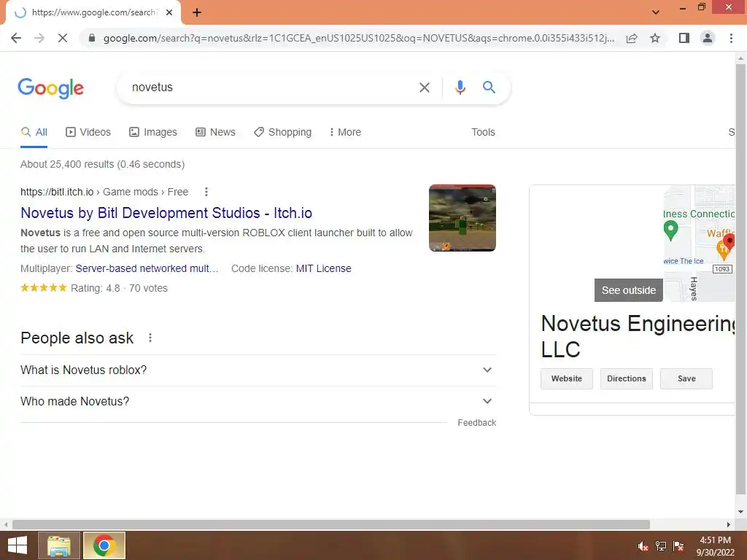Select the All results tab
Viewport: 747px width, 560px height.
tap(34, 133)
